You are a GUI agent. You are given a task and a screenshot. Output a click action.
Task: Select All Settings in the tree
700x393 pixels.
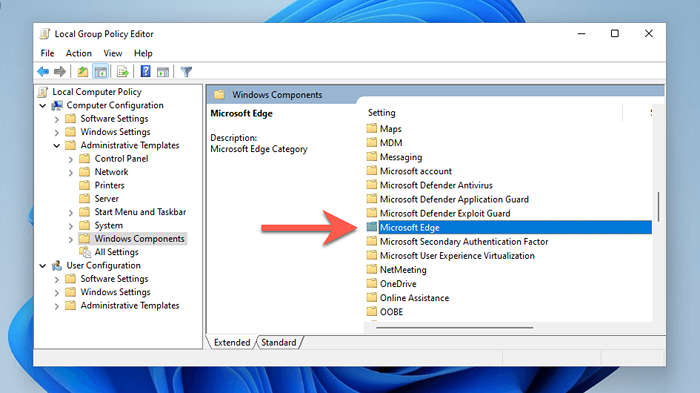tap(116, 252)
